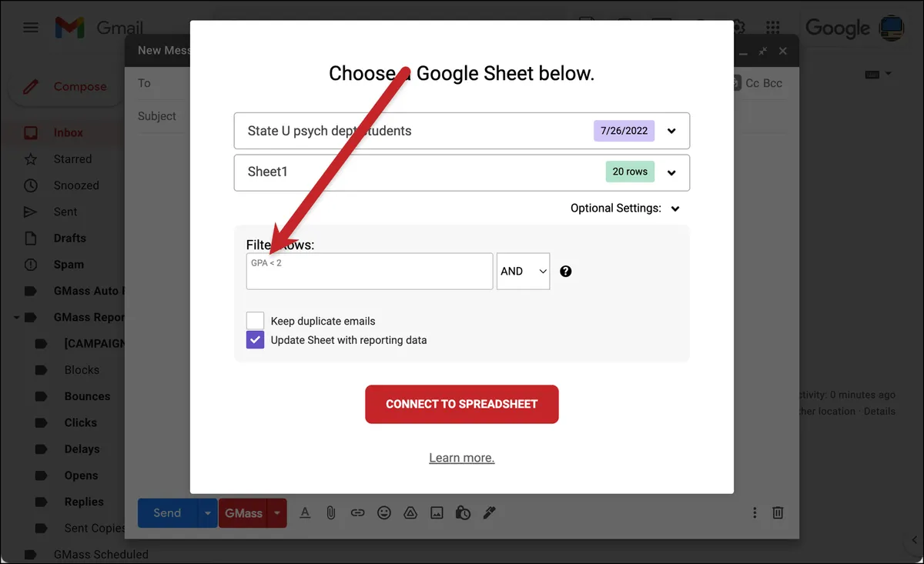The height and width of the screenshot is (564, 924).
Task: Click the Drafts file icon
Action: pos(30,239)
